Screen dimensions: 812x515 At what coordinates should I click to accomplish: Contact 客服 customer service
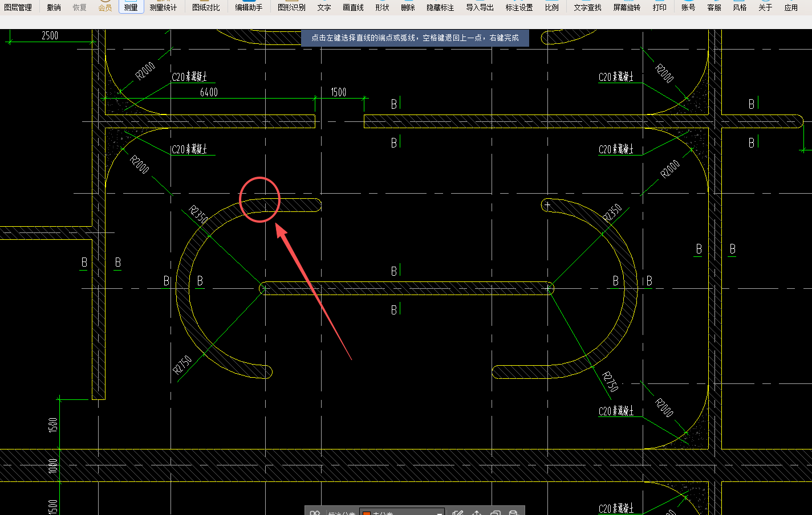714,7
